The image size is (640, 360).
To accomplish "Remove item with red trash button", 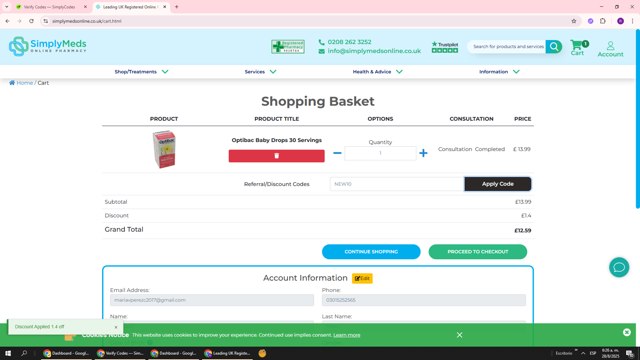I will click(x=277, y=156).
